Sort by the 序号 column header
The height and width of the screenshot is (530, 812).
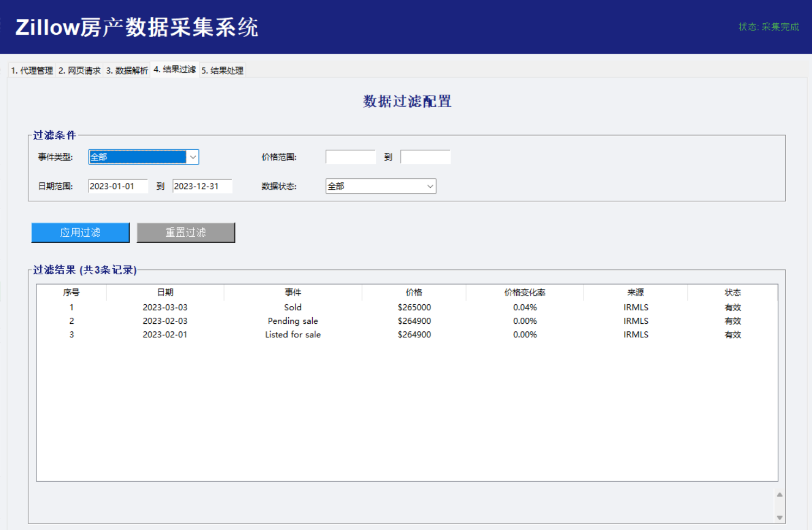click(x=71, y=293)
